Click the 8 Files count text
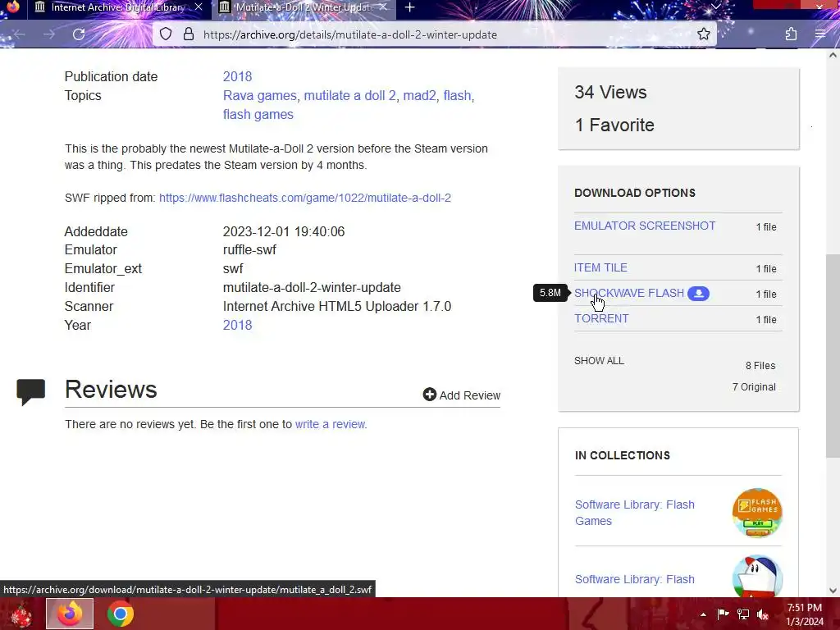 [x=760, y=365]
